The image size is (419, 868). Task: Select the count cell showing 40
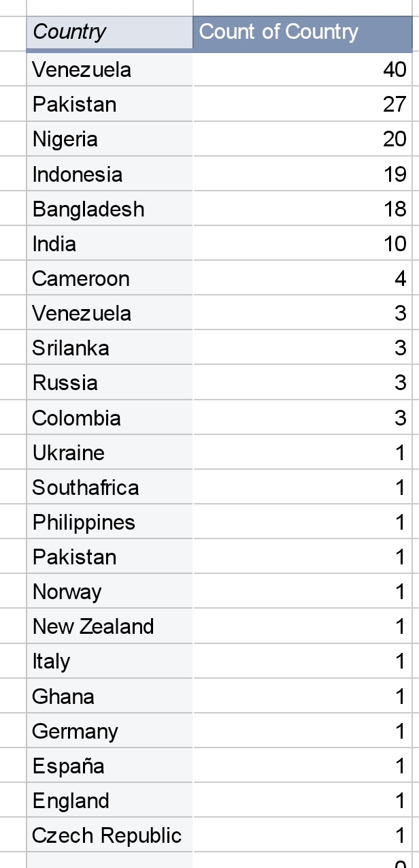pyautogui.click(x=303, y=69)
